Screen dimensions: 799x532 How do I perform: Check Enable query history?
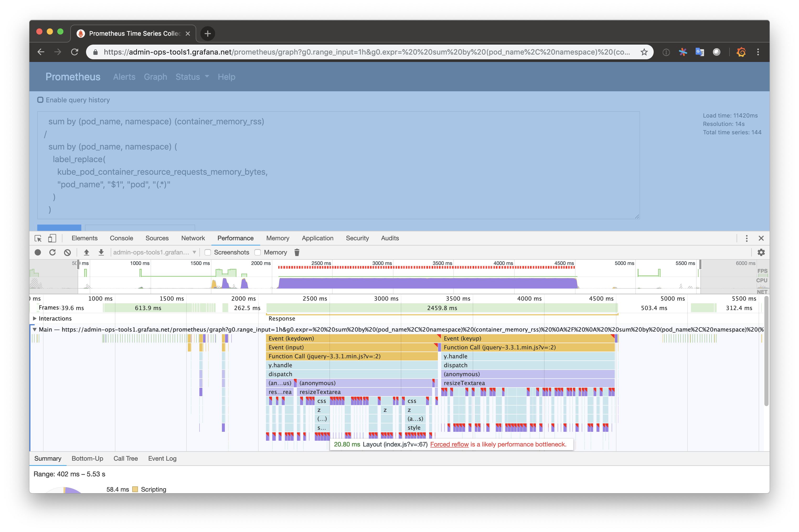click(x=40, y=100)
